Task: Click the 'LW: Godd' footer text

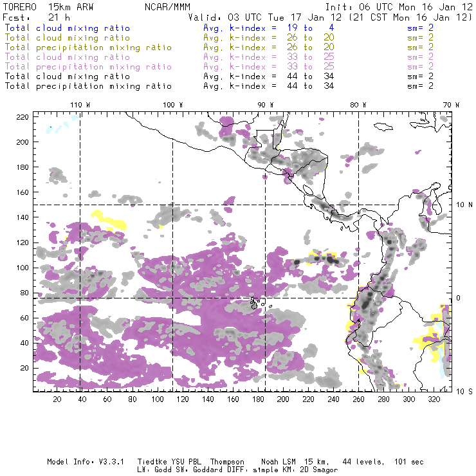Action: (154, 470)
